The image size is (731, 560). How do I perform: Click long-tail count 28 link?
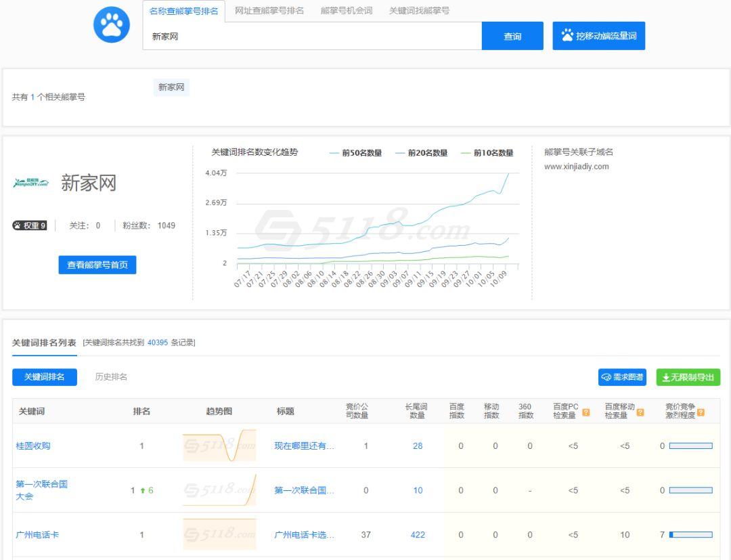pyautogui.click(x=418, y=446)
